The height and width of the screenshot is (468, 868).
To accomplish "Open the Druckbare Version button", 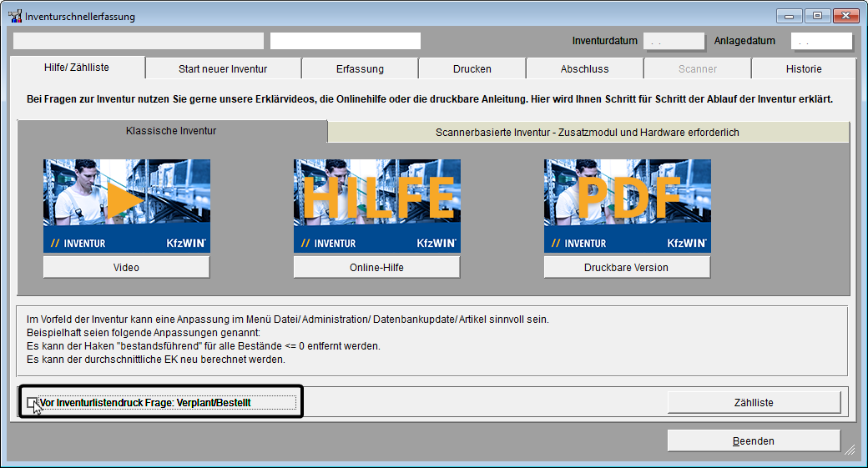I will (627, 267).
